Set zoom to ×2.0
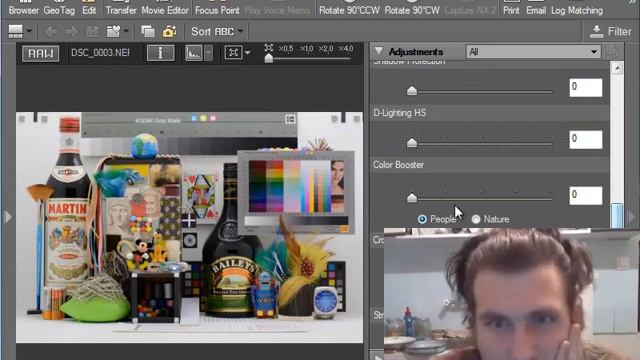 [326, 49]
